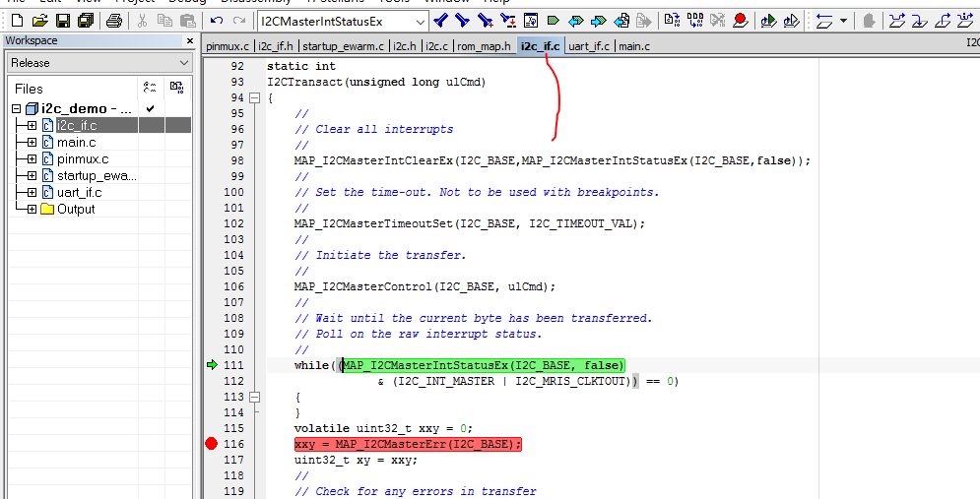Expand the pinmux.c tree node

click(x=32, y=159)
